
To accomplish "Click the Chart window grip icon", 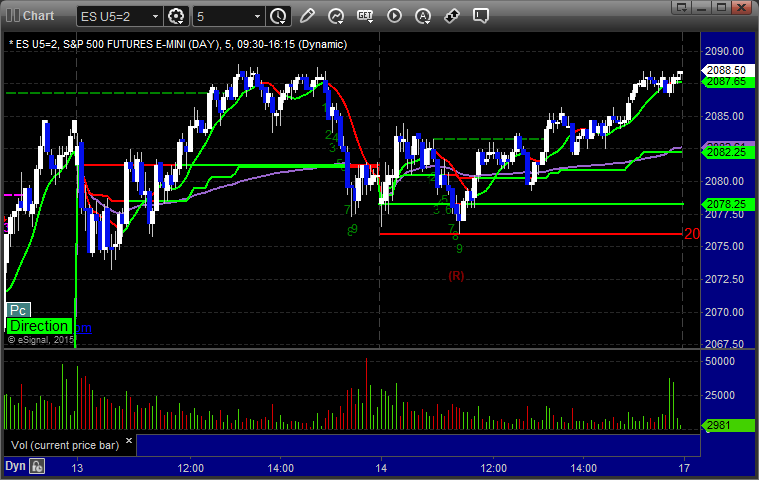I will point(13,15).
